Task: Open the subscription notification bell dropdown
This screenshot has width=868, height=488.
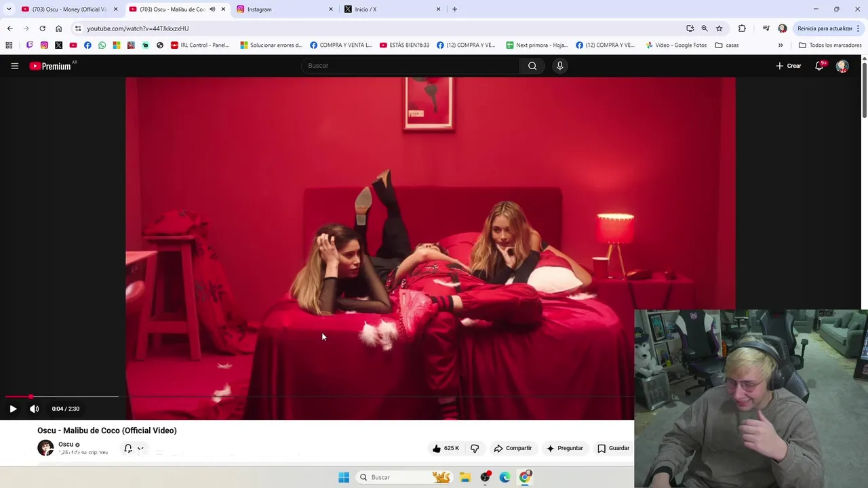Action: click(134, 448)
